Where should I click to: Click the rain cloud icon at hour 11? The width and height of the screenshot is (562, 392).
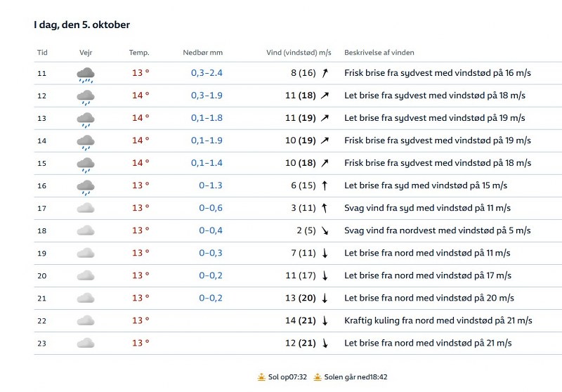point(86,74)
